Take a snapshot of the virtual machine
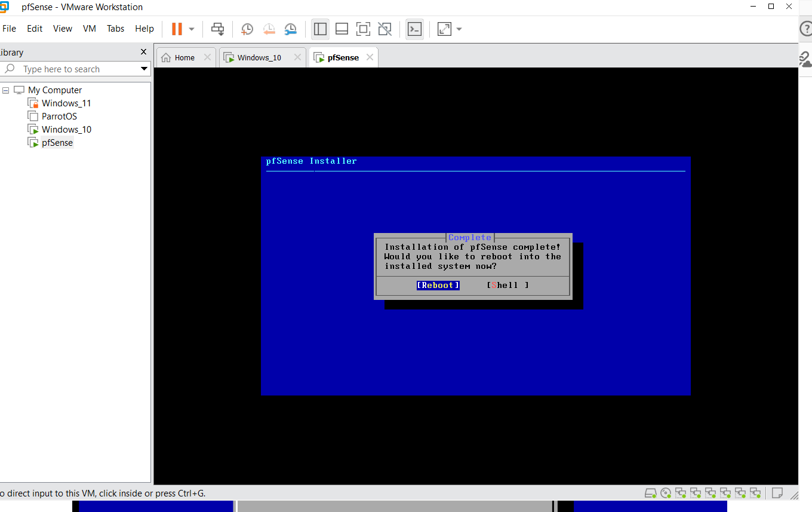 247,29
